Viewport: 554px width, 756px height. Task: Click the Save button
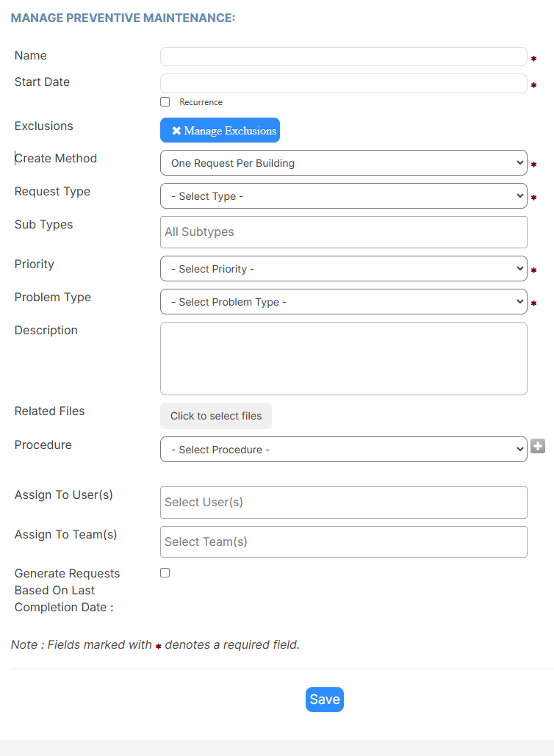pyautogui.click(x=325, y=699)
